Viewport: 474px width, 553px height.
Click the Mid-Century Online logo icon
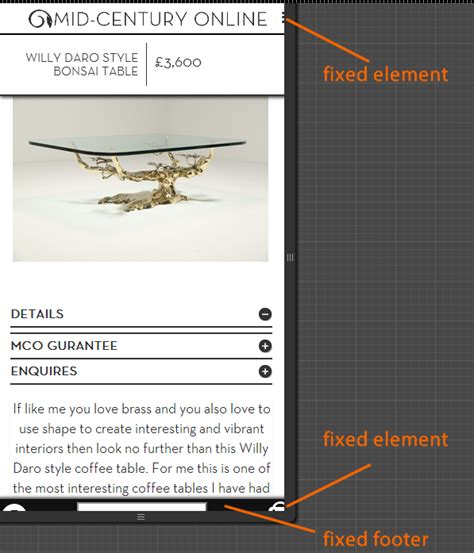coord(41,19)
